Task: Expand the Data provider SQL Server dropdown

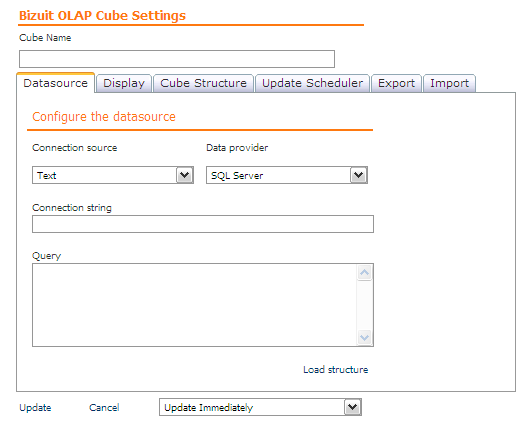Action: click(x=287, y=175)
